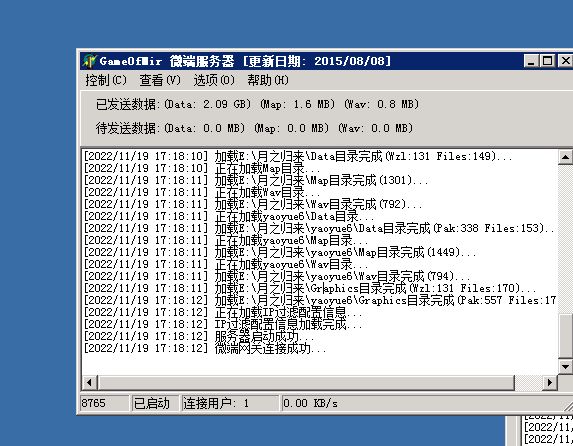This screenshot has width=573, height=446.
Task: Select log line 正在加载Wav目录
Action: [x=202, y=192]
